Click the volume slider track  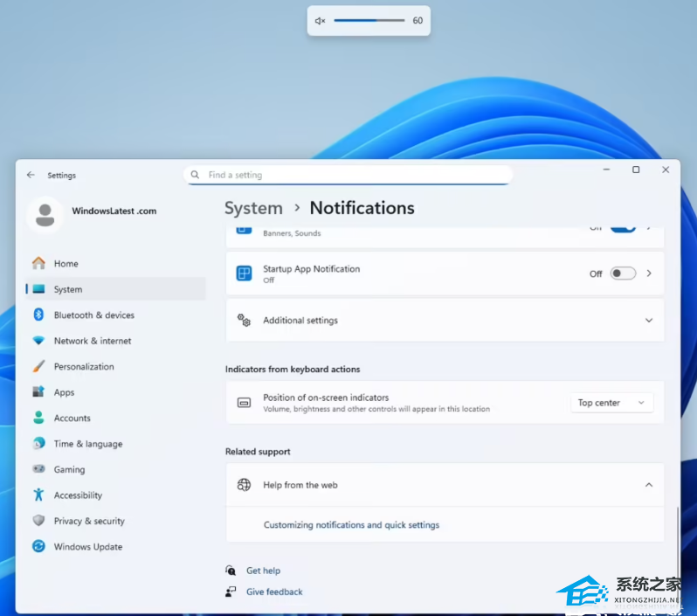[x=369, y=21]
